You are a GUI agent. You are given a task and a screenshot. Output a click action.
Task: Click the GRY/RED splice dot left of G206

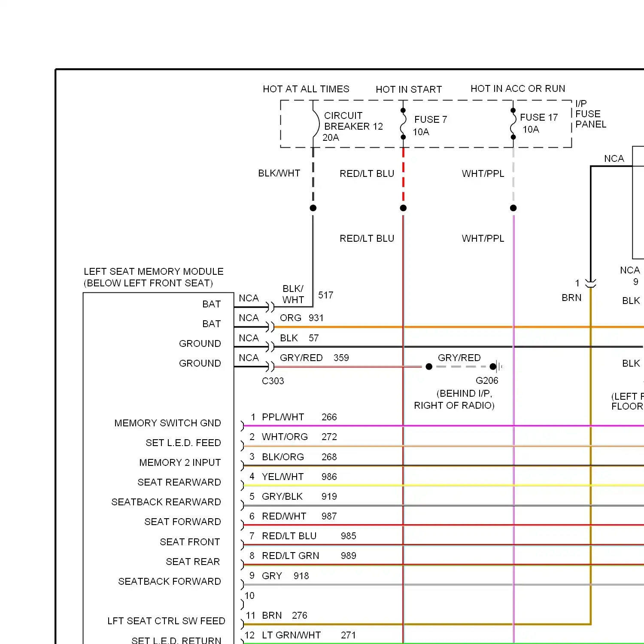click(x=429, y=367)
